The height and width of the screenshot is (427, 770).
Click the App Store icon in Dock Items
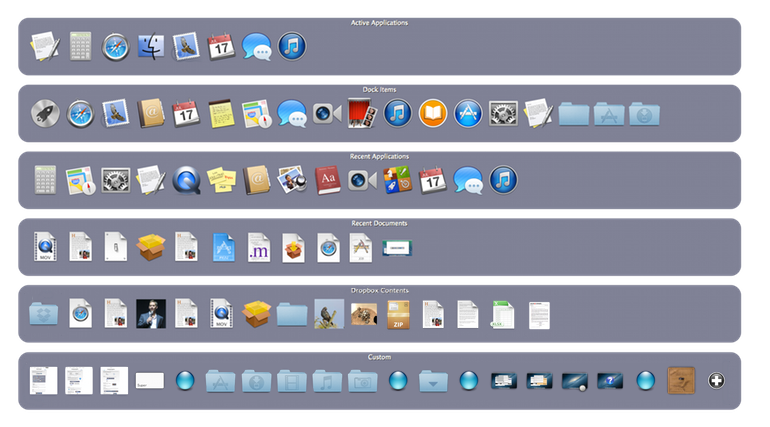pos(468,114)
